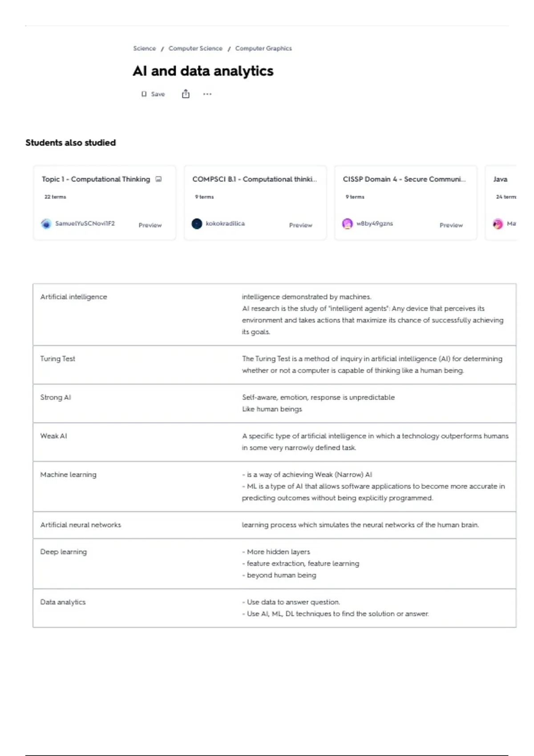534x756 pixels.
Task: Open the three-dot more options menu
Action: point(207,94)
